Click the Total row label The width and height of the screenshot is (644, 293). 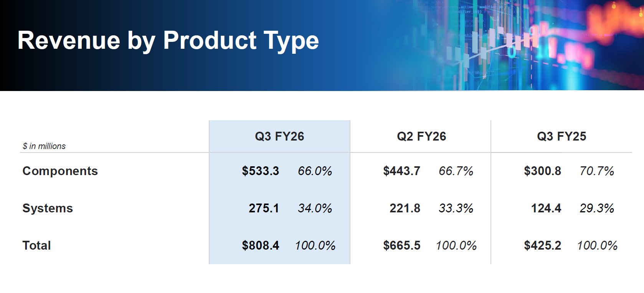(36, 245)
